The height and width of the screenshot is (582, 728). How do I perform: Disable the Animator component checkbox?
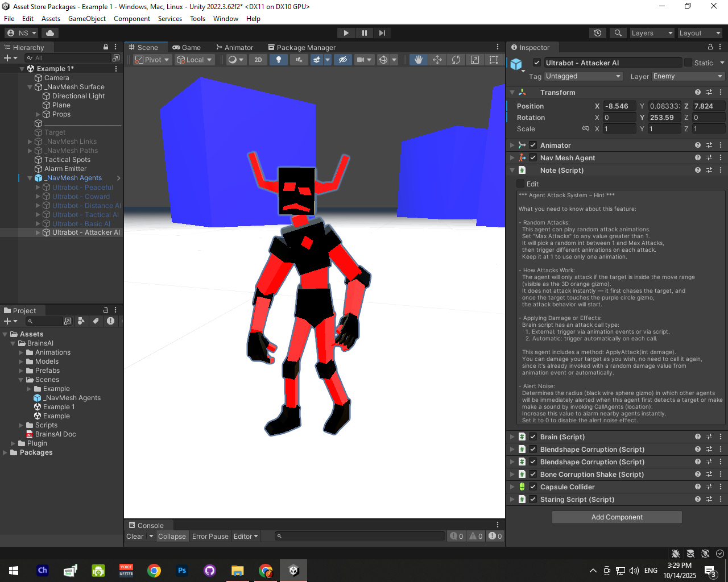[x=533, y=145]
